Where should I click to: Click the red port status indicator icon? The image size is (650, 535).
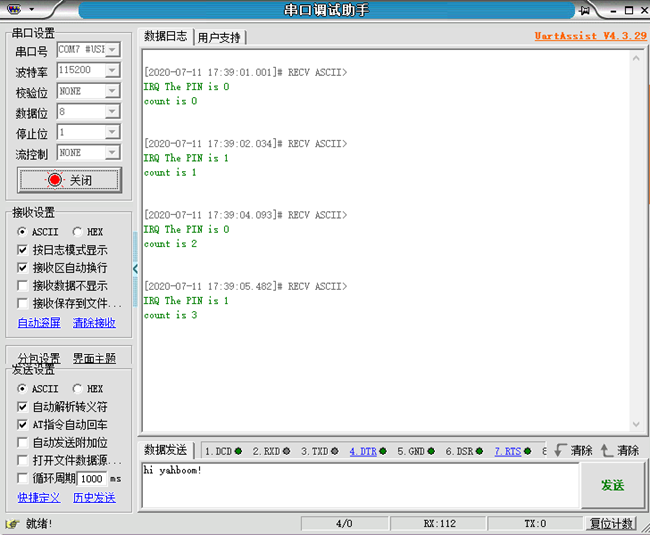[x=55, y=180]
